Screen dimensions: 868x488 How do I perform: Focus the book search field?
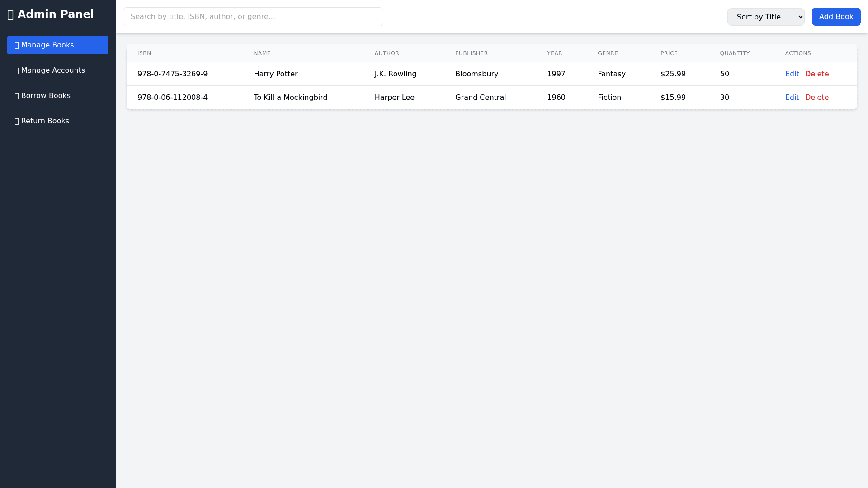tap(253, 17)
